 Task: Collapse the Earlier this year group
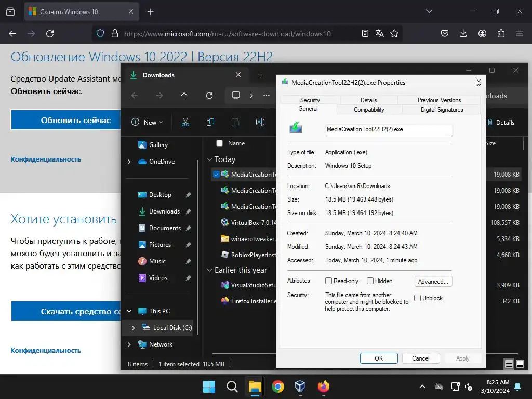tap(210, 270)
